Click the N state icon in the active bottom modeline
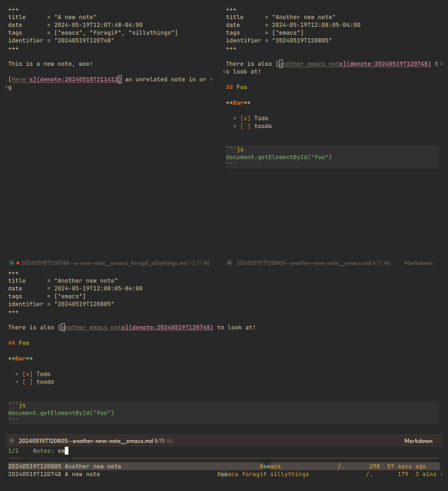Viewport: 448px width, 491px height. 11,441
